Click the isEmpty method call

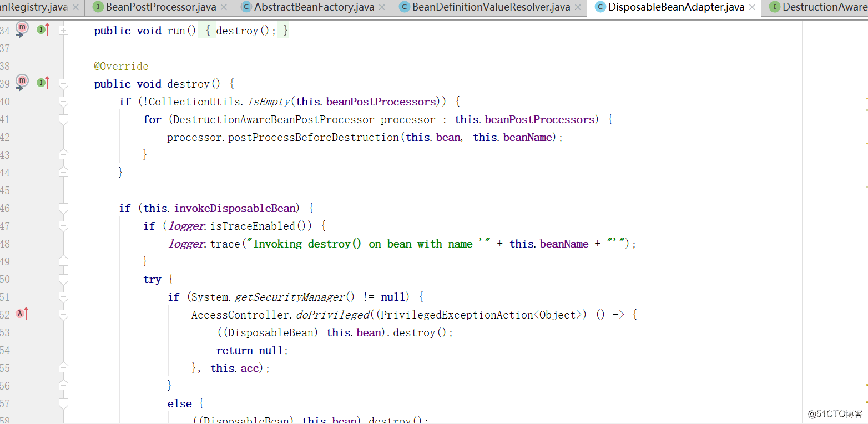click(x=269, y=102)
